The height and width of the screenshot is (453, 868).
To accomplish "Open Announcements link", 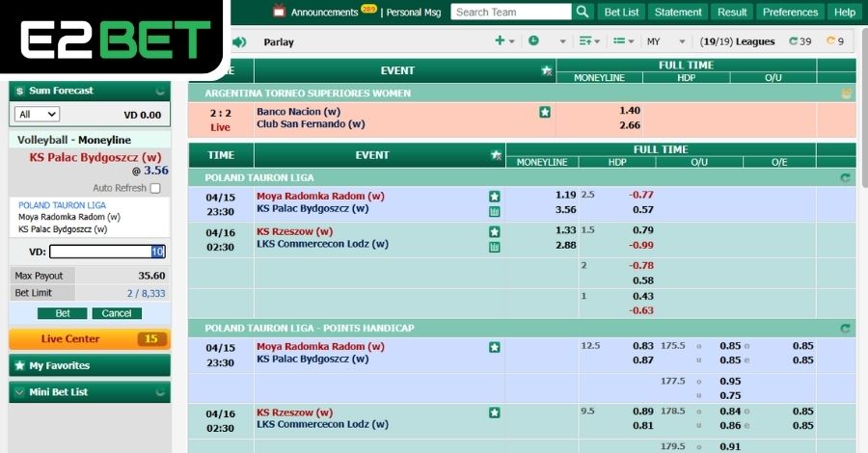I will coord(324,13).
